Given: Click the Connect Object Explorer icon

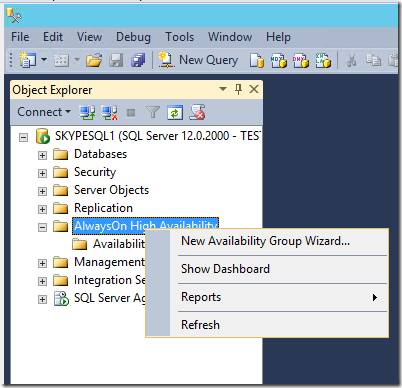Looking at the screenshot, I should point(87,113).
